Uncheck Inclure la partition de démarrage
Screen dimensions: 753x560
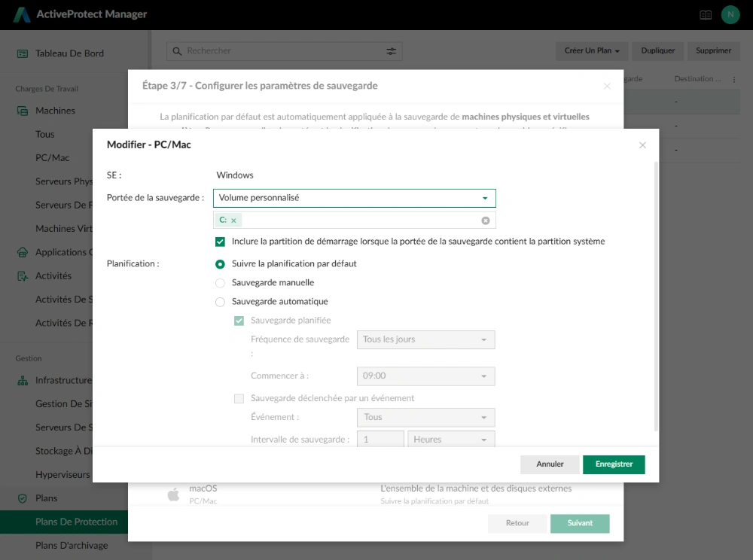click(x=220, y=242)
